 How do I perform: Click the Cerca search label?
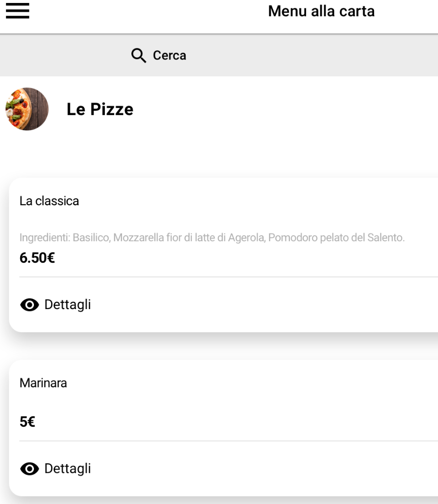(169, 55)
